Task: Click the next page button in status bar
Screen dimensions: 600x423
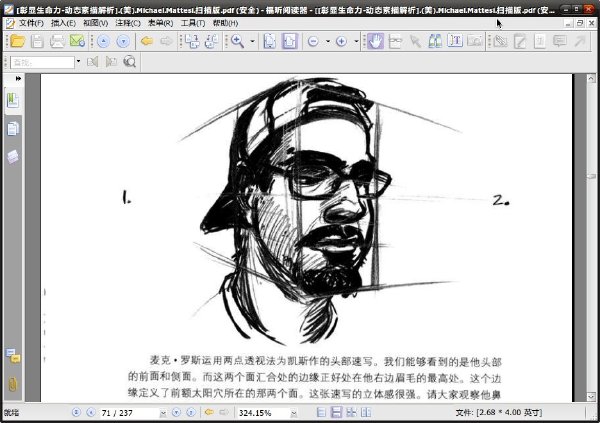Action: coord(176,412)
